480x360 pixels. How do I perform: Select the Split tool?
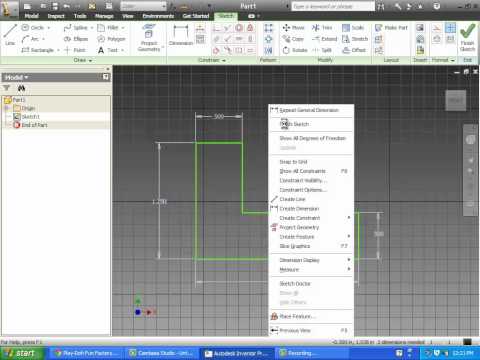coord(322,50)
